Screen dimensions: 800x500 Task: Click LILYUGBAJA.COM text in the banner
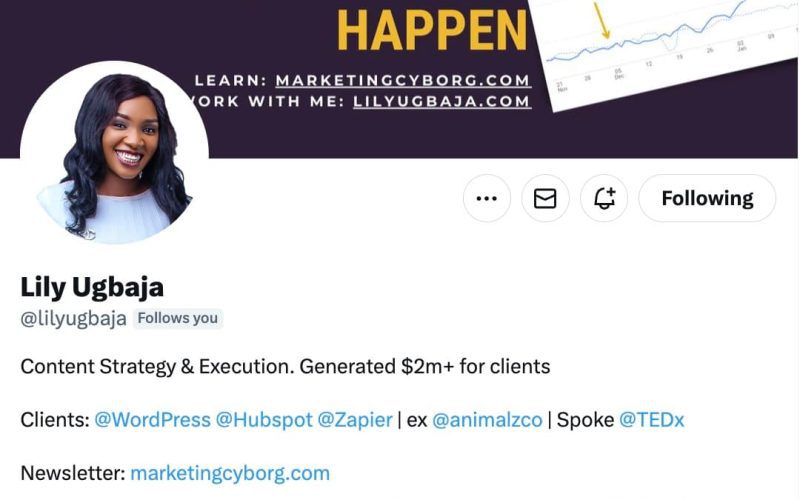click(x=442, y=101)
